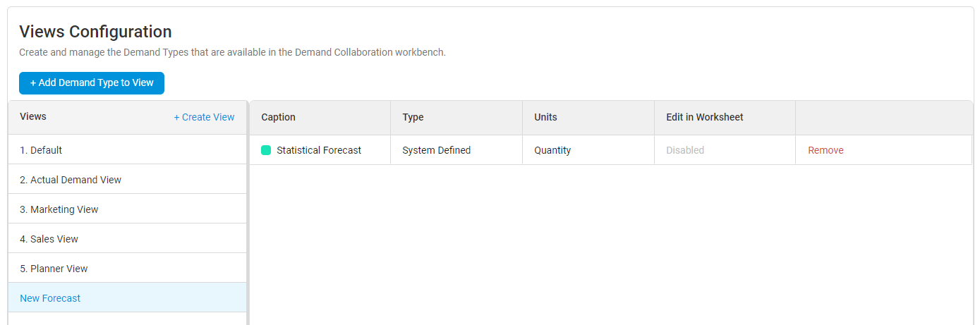The height and width of the screenshot is (325, 980).
Task: Click the Views panel header
Action: (33, 116)
